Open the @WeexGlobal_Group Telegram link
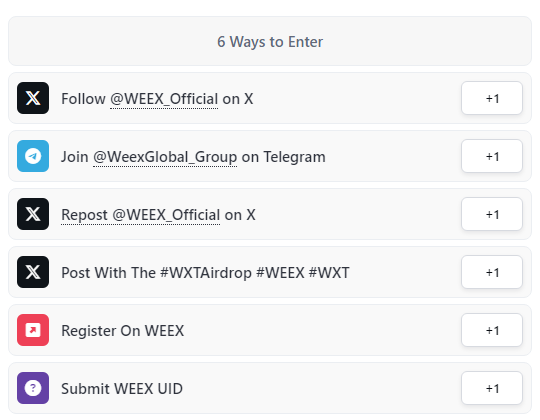This screenshot has height=420, width=540. pyautogui.click(x=165, y=157)
